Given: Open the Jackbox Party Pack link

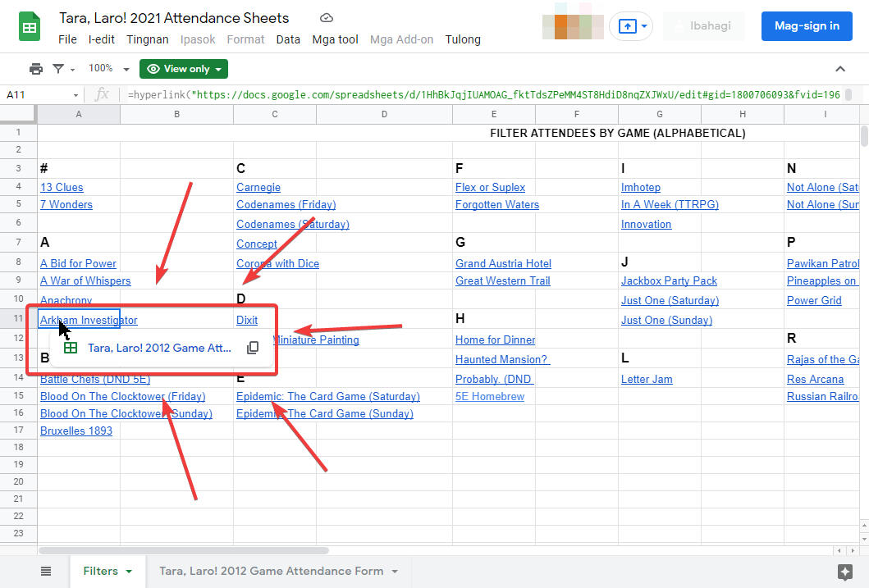Looking at the screenshot, I should [669, 280].
